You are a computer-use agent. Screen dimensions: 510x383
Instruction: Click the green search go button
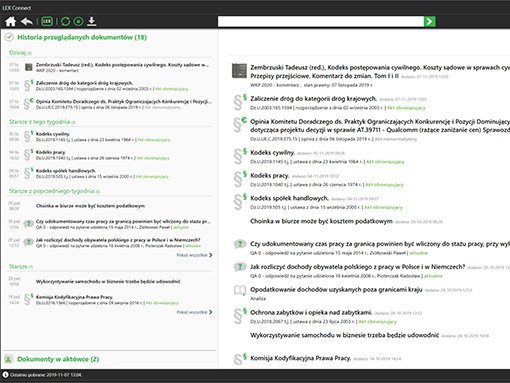pyautogui.click(x=429, y=22)
